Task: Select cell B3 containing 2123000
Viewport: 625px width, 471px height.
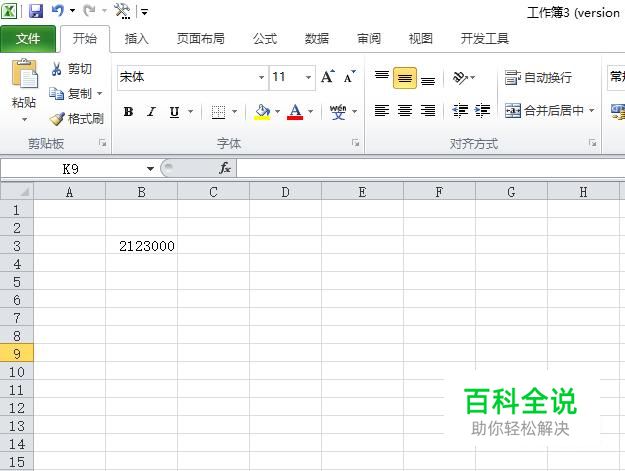Action: 142,245
